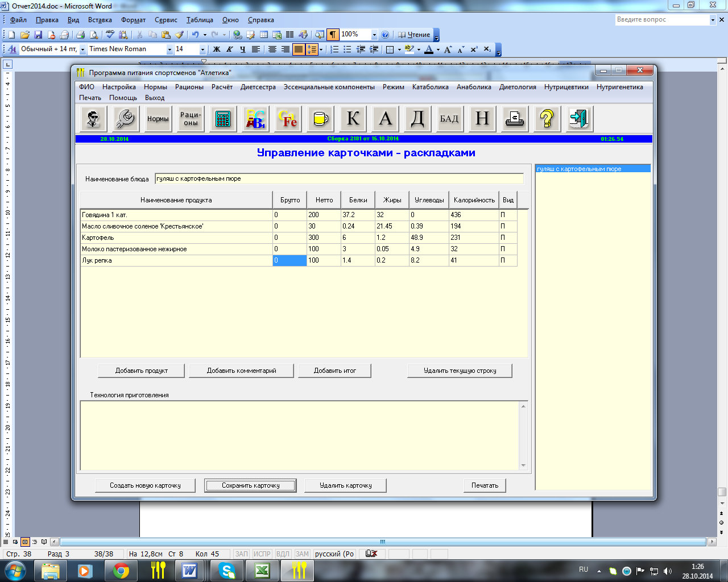
Task: Click the Сохранить карточку button
Action: pos(250,485)
